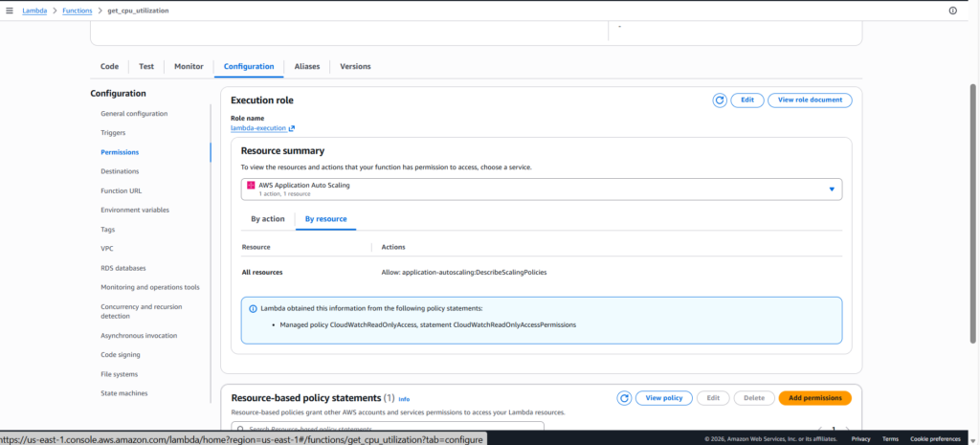Click Edit in Execution role panel

coord(746,100)
